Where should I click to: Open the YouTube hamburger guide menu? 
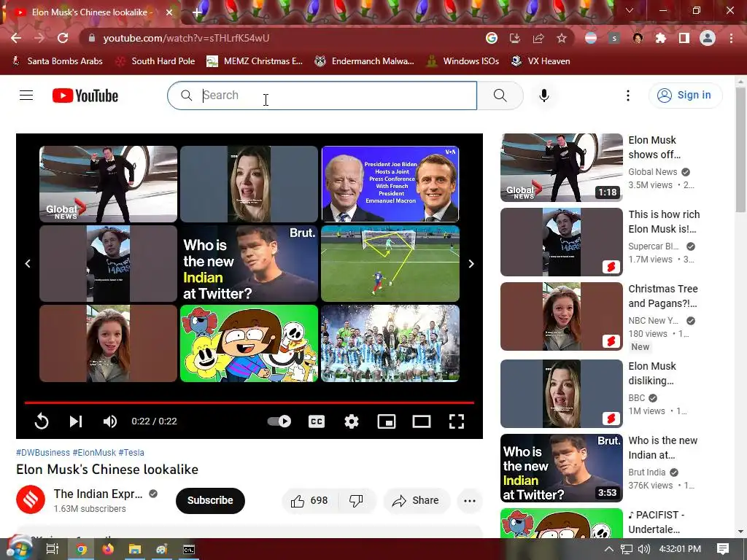26,96
